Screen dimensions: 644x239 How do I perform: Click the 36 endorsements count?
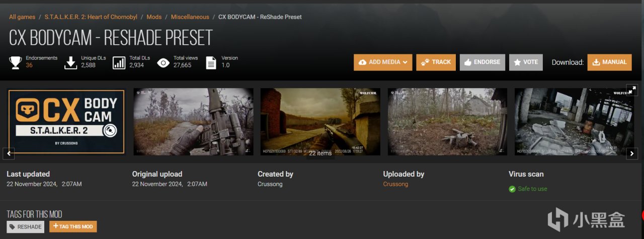click(29, 65)
